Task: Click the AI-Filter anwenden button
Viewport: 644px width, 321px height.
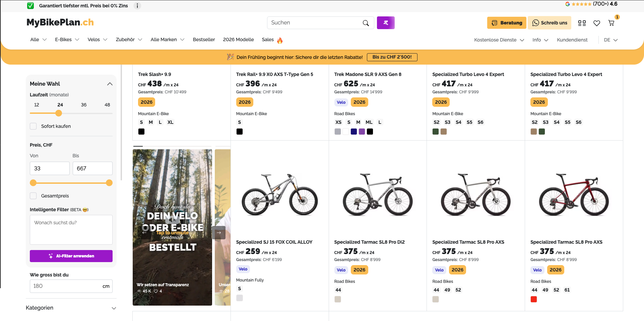Action: pos(71,256)
